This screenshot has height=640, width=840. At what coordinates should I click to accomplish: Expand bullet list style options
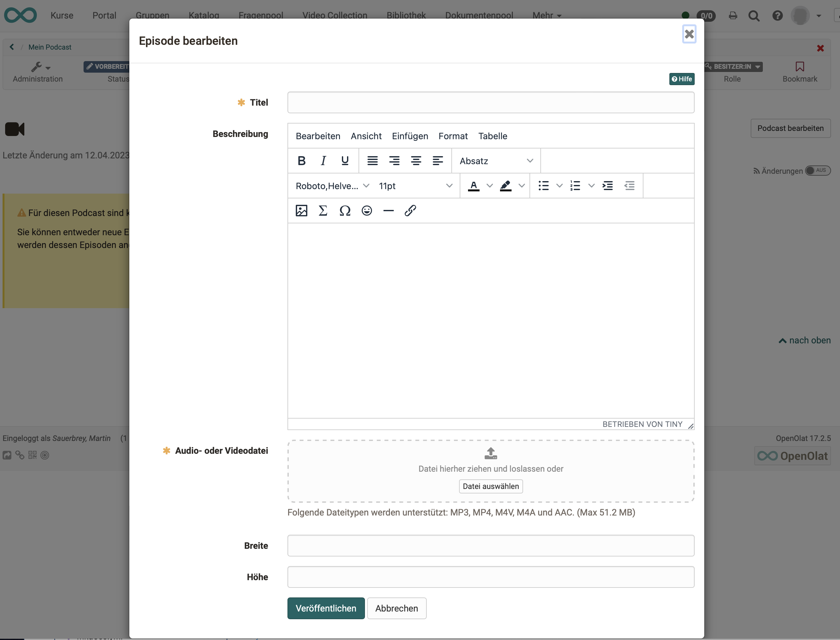tap(560, 186)
